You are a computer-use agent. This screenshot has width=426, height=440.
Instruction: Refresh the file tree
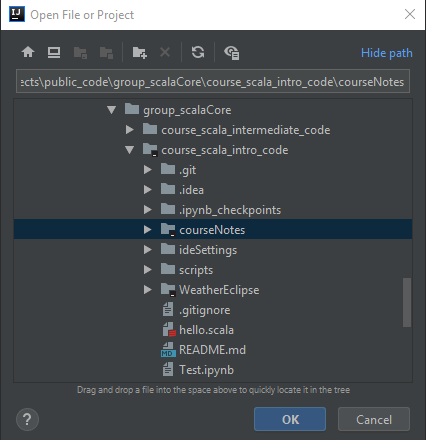[x=198, y=52]
